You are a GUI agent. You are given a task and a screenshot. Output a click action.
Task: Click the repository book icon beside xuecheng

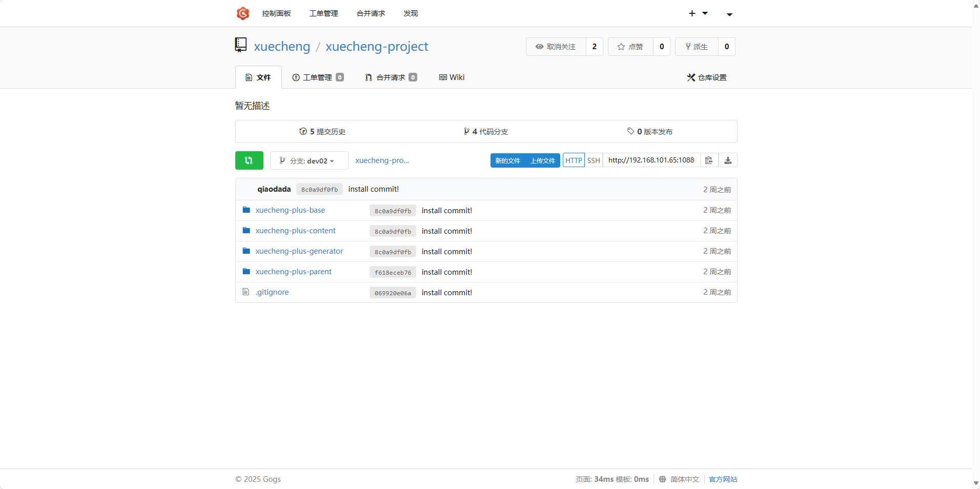click(x=241, y=45)
